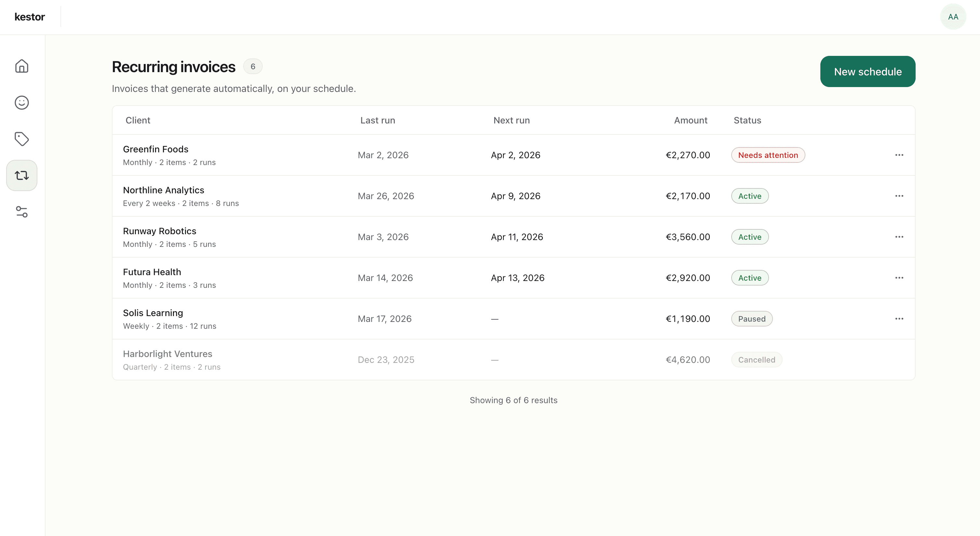980x536 pixels.
Task: Click the Cancelled badge for Harborlight Ventures
Action: (x=756, y=359)
